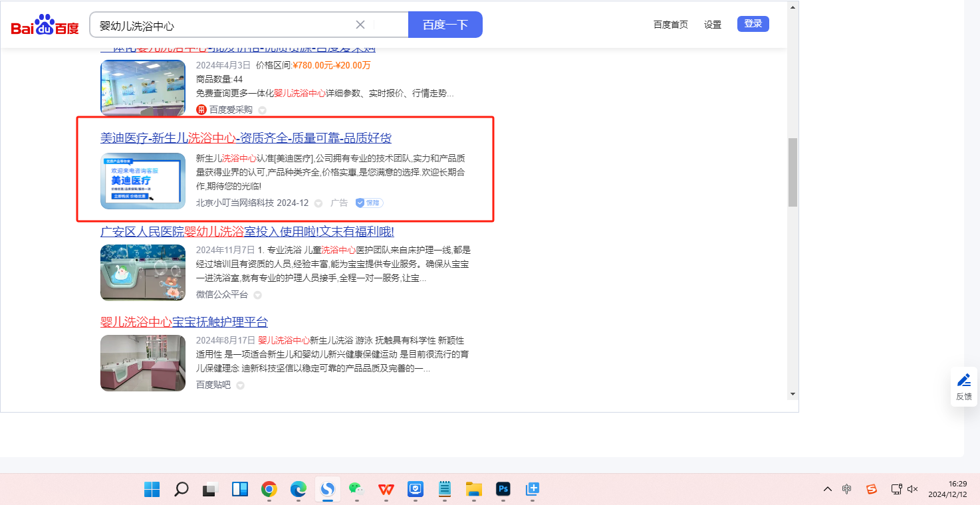Image resolution: width=980 pixels, height=505 pixels.
Task: Open WeChat from the taskbar
Action: pos(357,490)
